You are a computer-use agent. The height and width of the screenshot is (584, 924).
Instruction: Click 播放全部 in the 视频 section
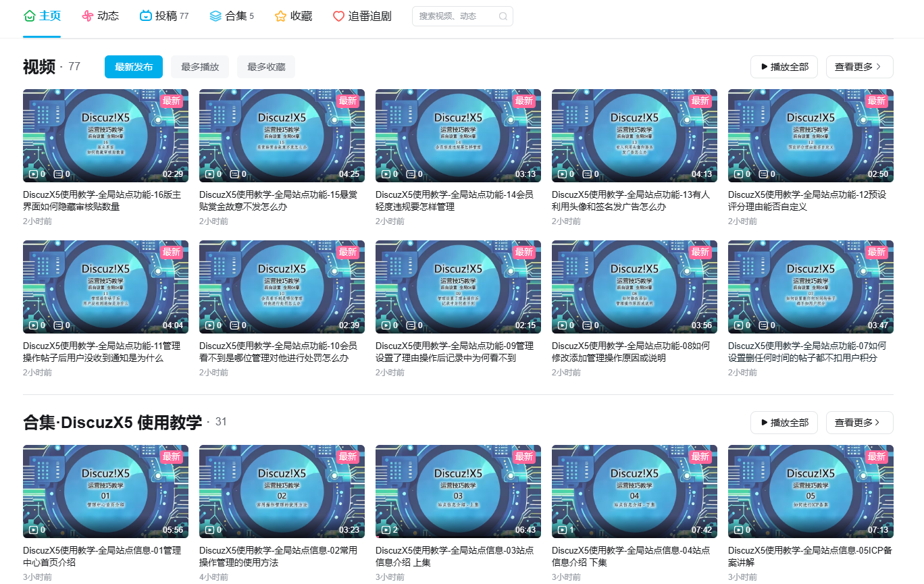[x=784, y=67]
